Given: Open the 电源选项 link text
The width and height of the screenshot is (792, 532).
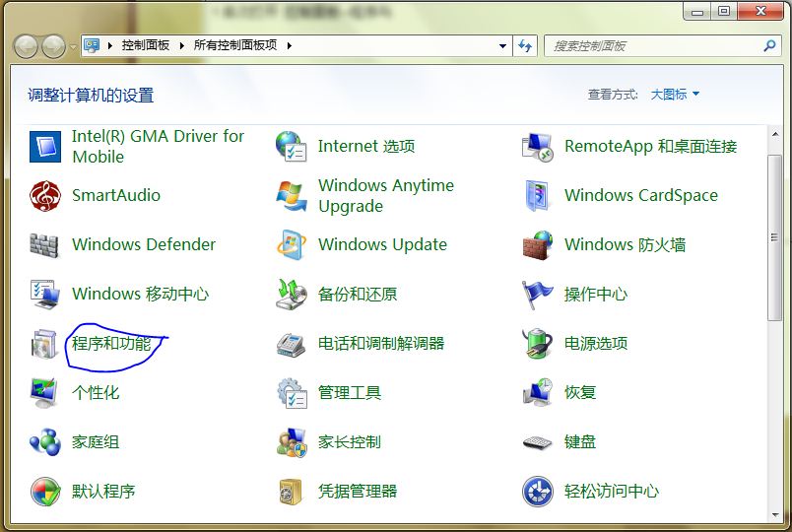Looking at the screenshot, I should point(596,344).
